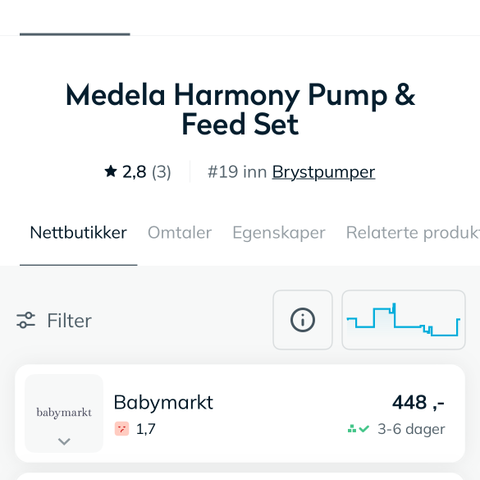The height and width of the screenshot is (480, 480).
Task: Click the 448 ,- price
Action: pos(418,402)
